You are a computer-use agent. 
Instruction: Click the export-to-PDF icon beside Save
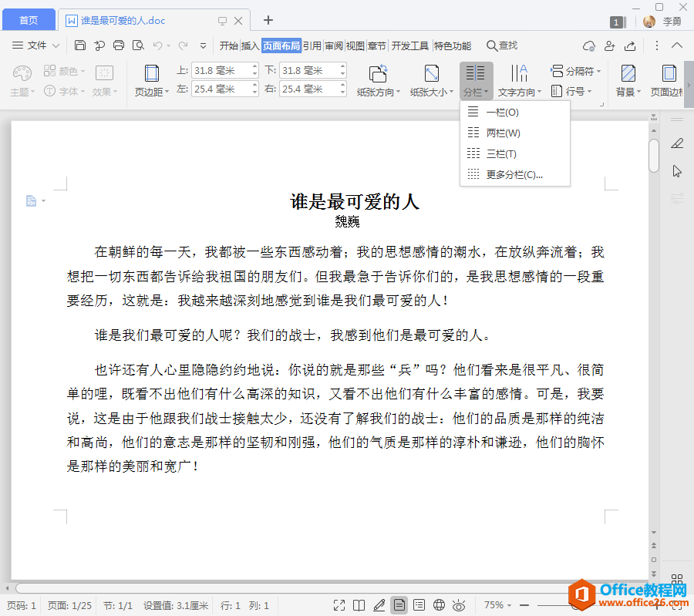point(99,45)
